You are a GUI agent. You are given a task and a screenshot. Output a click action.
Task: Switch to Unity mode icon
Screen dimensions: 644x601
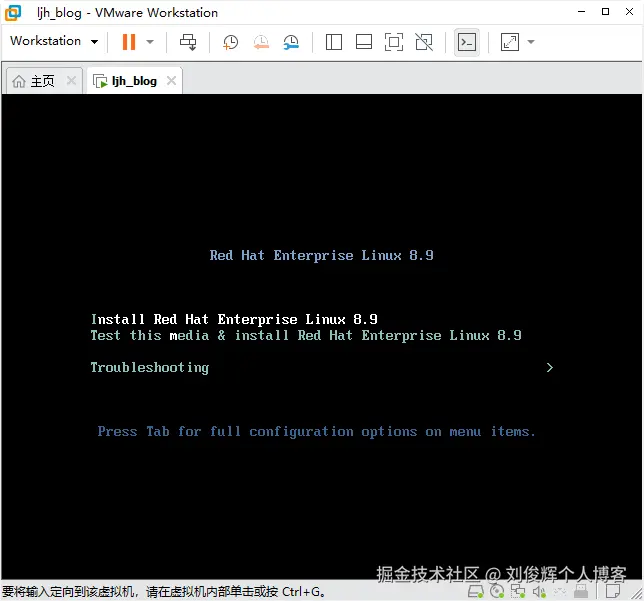pos(424,42)
